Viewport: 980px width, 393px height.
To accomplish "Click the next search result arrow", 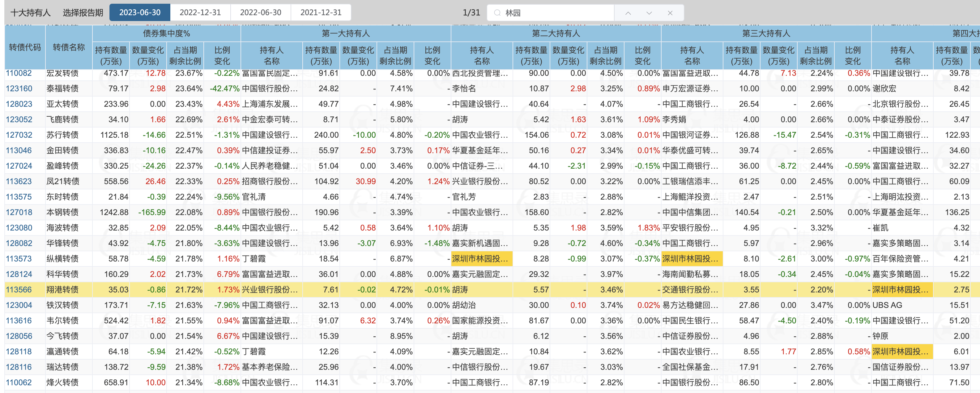I will (649, 13).
